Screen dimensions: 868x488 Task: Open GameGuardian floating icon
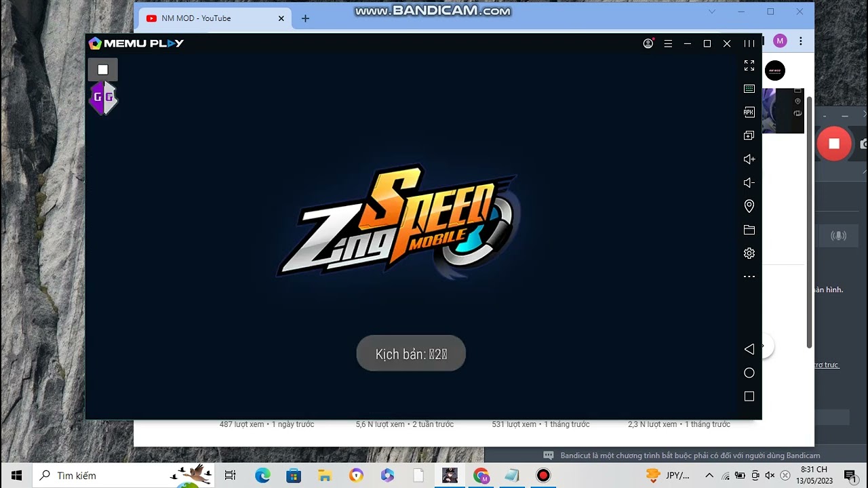coord(103,98)
